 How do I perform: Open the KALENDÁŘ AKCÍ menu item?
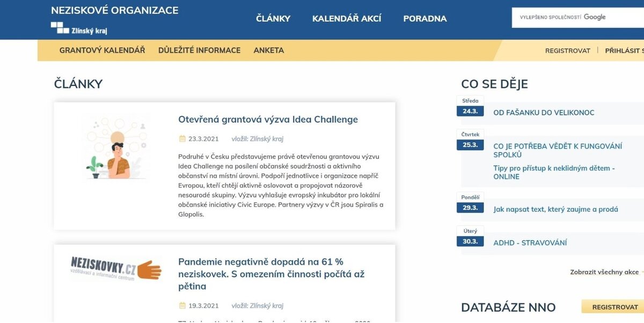pos(347,19)
